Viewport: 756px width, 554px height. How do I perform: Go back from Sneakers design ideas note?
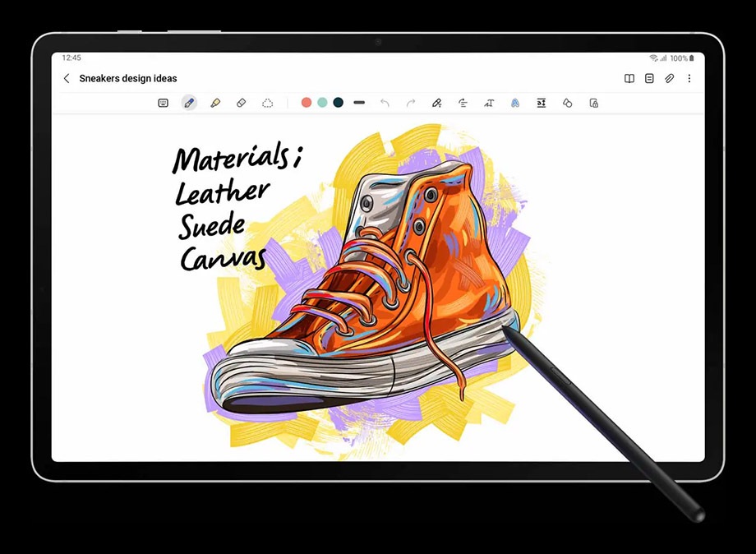click(67, 79)
